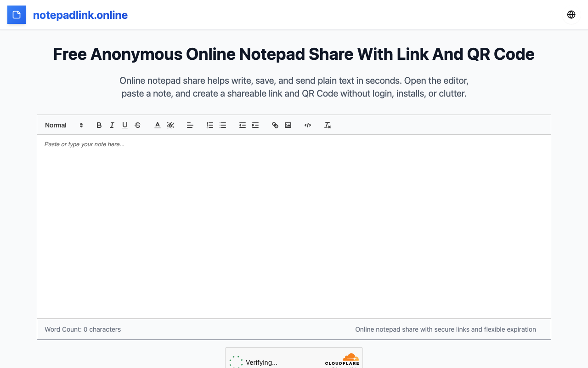588x368 pixels.
Task: Clear text formatting
Action: click(328, 125)
